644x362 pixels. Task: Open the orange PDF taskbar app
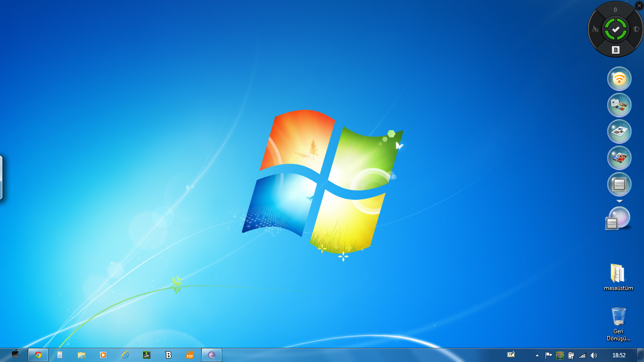pos(190,355)
